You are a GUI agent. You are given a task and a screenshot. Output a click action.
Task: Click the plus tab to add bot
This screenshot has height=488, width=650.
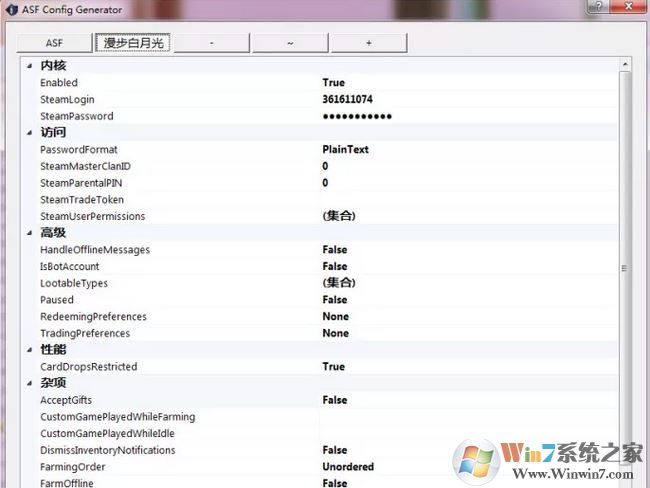coord(369,43)
